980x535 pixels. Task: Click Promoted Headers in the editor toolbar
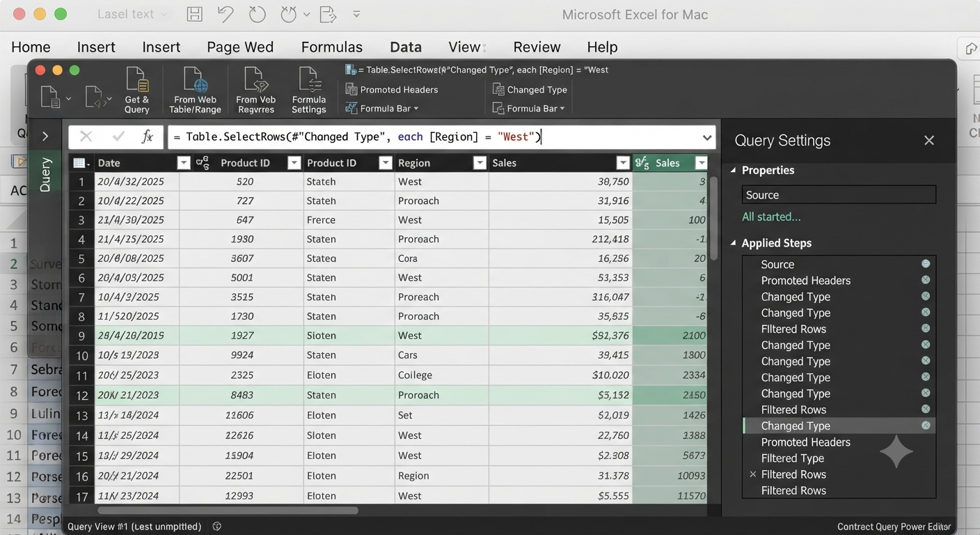coord(393,89)
